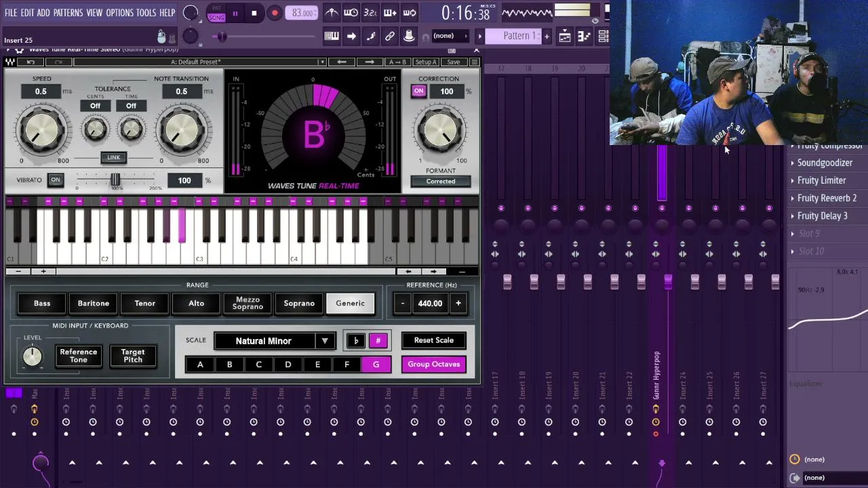This screenshot has height=488, width=868.
Task: Switch to SONG mode
Action: 216,17
